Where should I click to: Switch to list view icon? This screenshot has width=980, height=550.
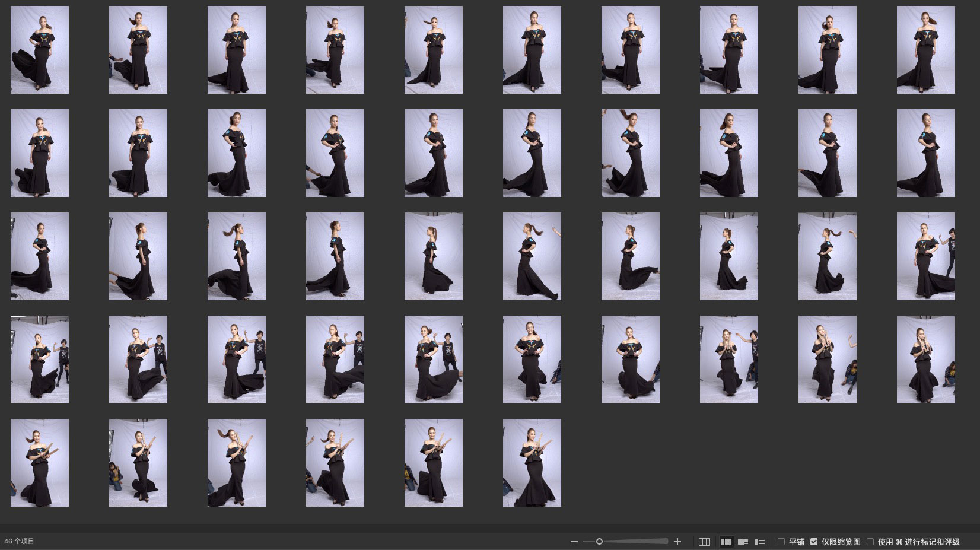(x=759, y=542)
